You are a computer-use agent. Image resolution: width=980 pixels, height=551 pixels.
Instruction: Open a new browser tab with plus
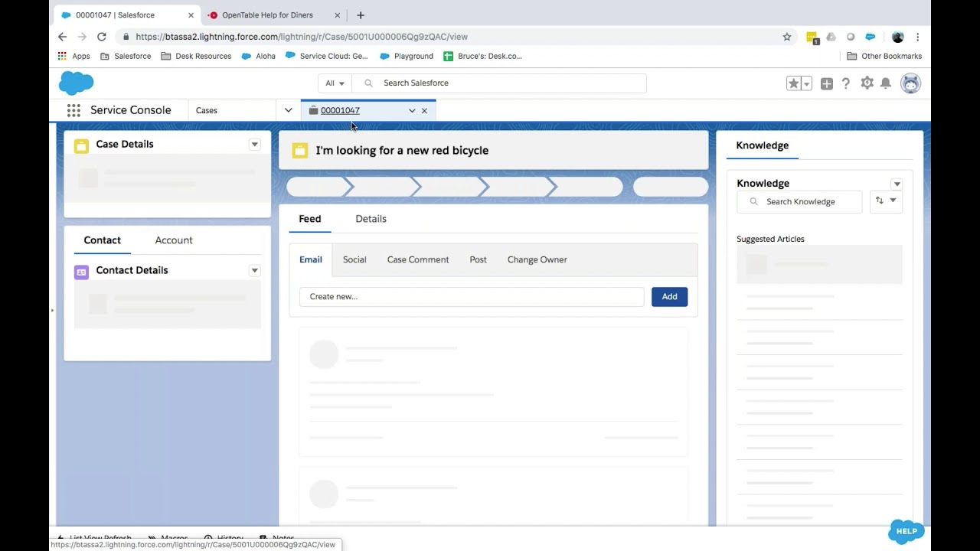[x=361, y=15]
